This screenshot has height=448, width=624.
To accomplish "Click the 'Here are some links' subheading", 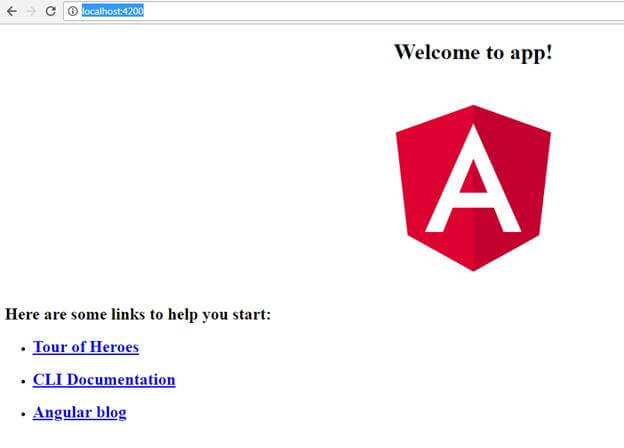I will [x=138, y=314].
